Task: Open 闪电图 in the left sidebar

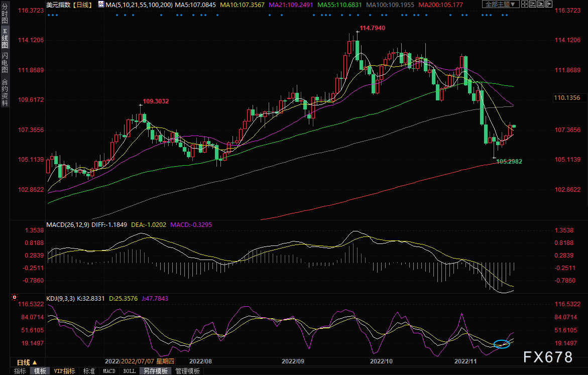Action: 5,62
